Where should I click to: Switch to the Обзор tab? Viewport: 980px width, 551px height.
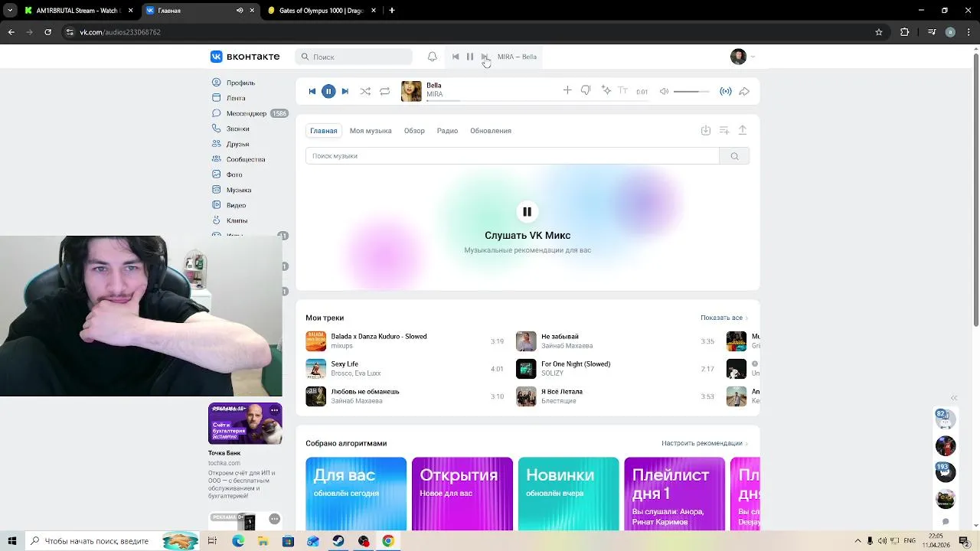414,131
